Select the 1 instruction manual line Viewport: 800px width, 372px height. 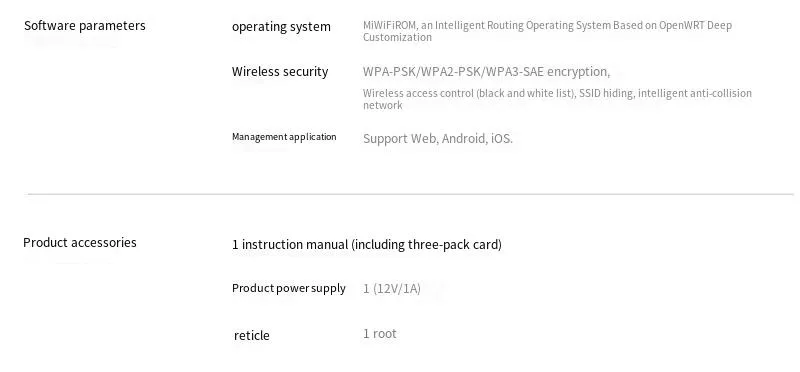(x=367, y=244)
